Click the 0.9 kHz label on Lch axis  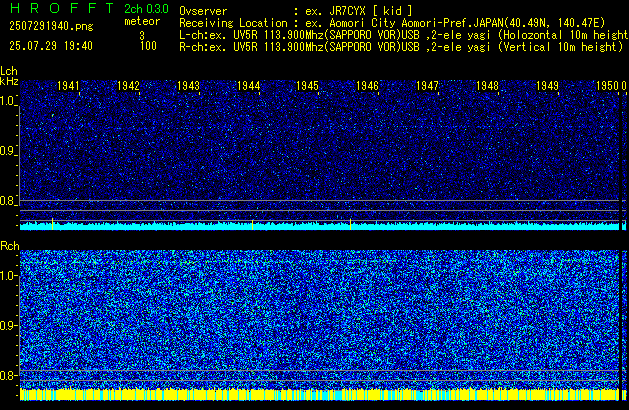pos(8,151)
